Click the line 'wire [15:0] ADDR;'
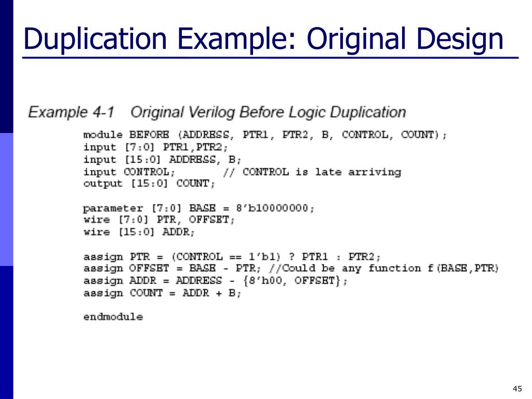The width and height of the screenshot is (532, 399). [139, 232]
